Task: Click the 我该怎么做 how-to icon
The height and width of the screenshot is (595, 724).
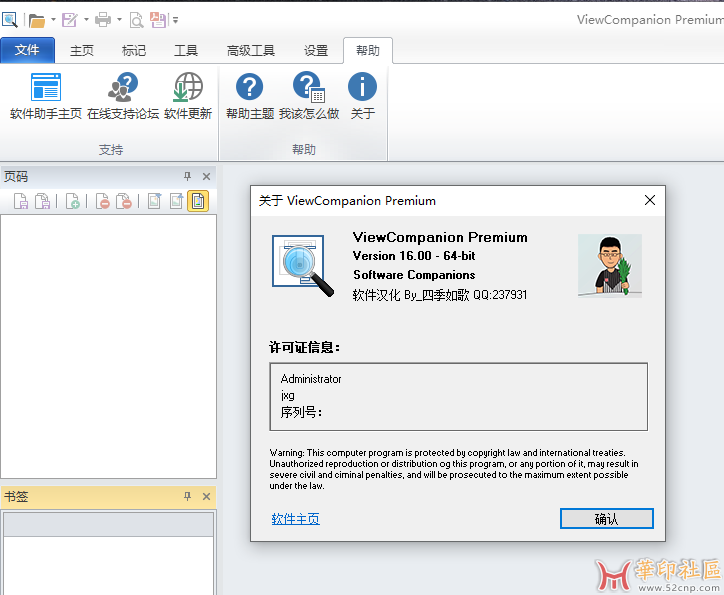Action: click(309, 96)
